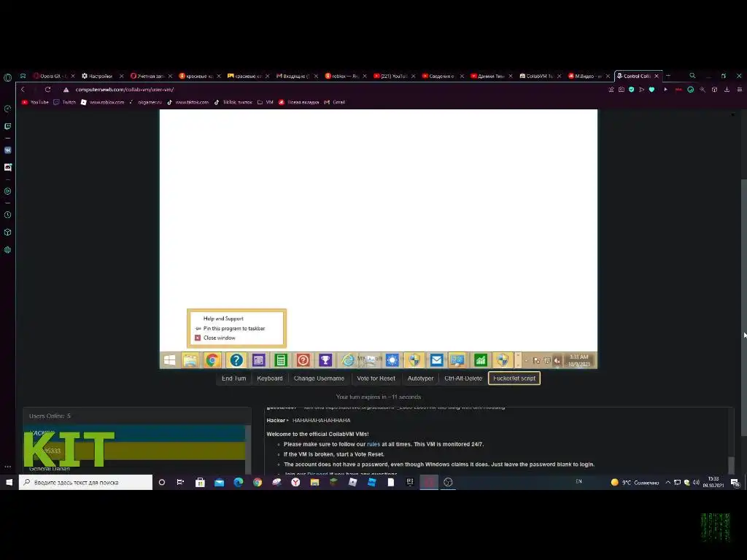Viewport: 747px width, 560px height.
Task: Open Task View in the Windows taskbar
Action: click(180, 483)
